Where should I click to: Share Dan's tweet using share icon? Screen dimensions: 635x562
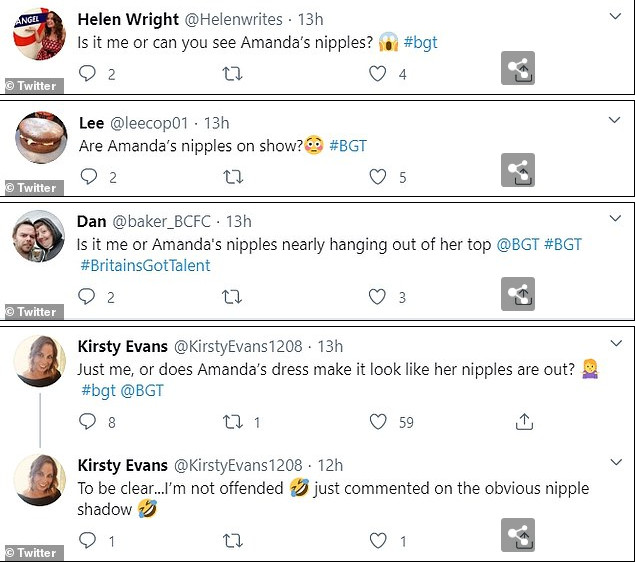517,293
